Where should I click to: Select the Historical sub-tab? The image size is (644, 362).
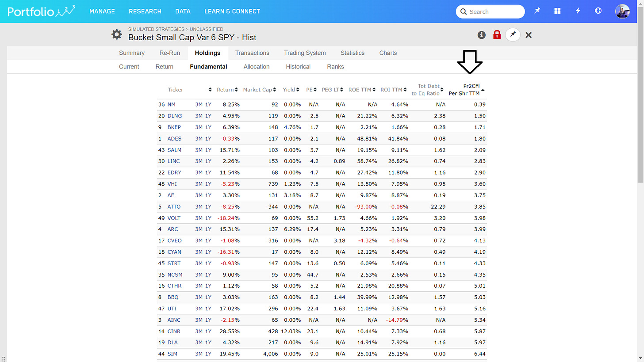click(298, 67)
